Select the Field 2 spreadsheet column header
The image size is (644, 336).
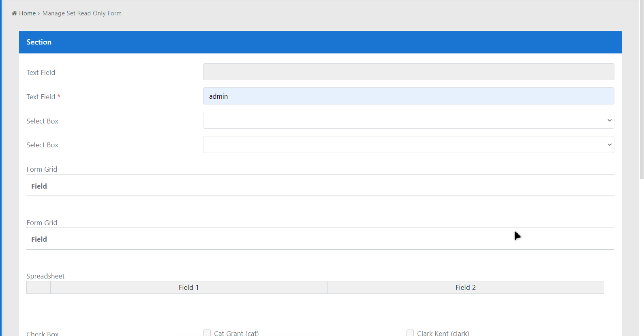pos(465,287)
